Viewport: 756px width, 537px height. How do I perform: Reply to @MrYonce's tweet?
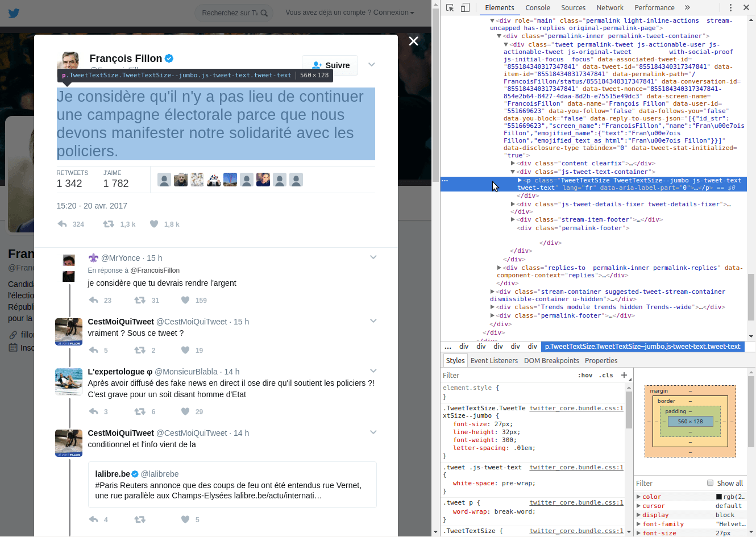94,300
